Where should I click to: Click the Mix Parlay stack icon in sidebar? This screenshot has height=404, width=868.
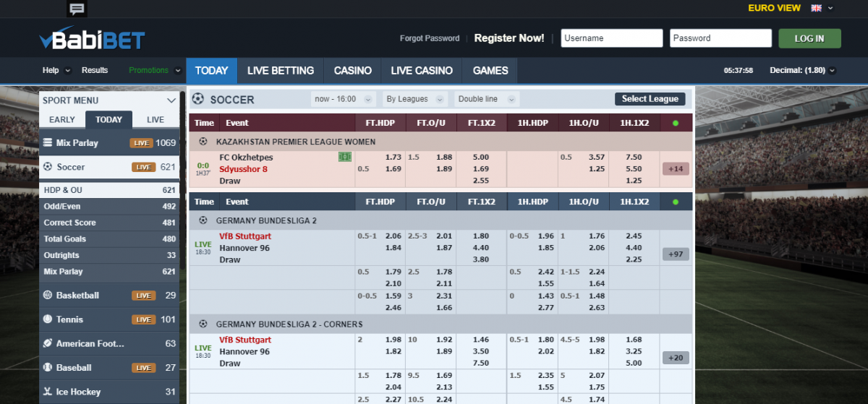pos(48,142)
